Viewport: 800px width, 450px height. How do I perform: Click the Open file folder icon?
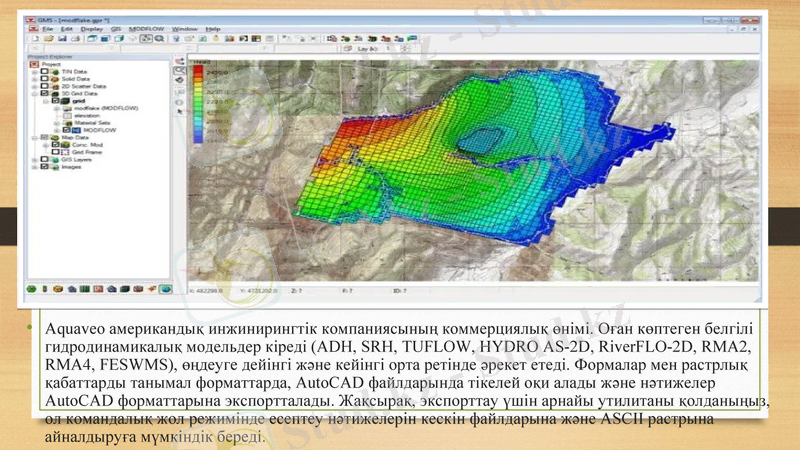(49, 39)
